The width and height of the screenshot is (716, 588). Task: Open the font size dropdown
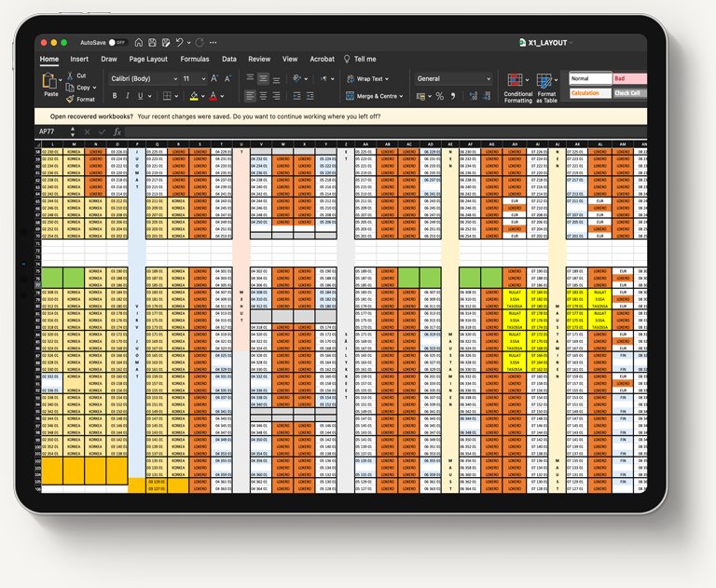(x=203, y=78)
